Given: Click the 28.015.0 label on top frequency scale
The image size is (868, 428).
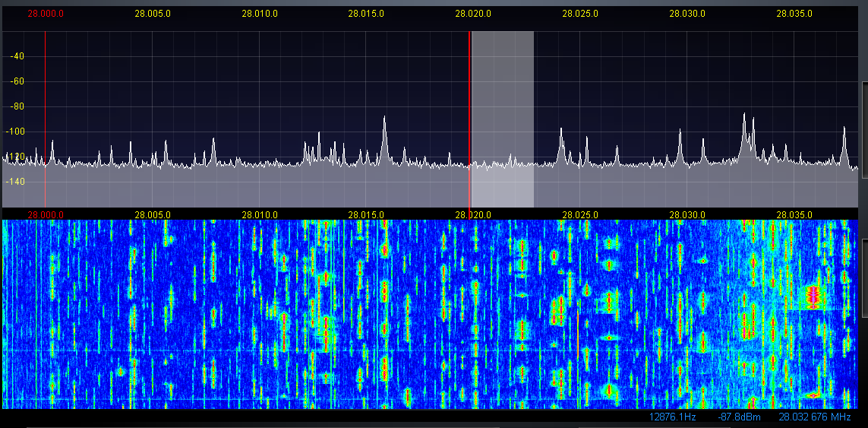Looking at the screenshot, I should (366, 14).
